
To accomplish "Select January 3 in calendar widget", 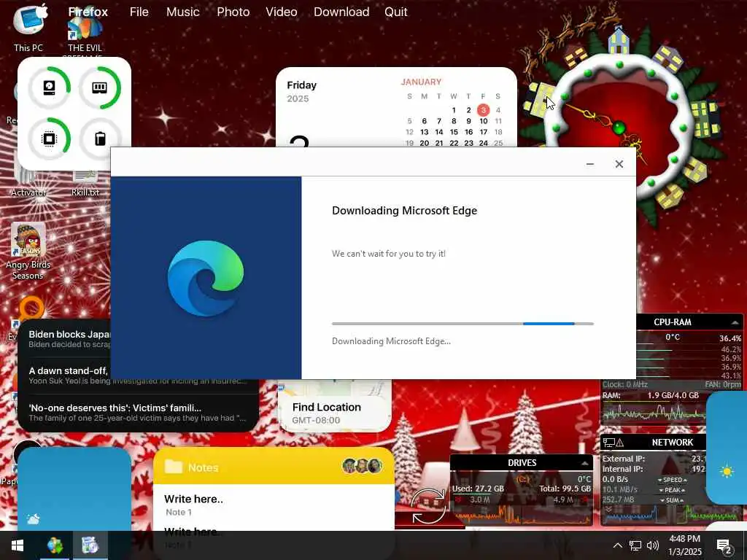I will tap(483, 110).
